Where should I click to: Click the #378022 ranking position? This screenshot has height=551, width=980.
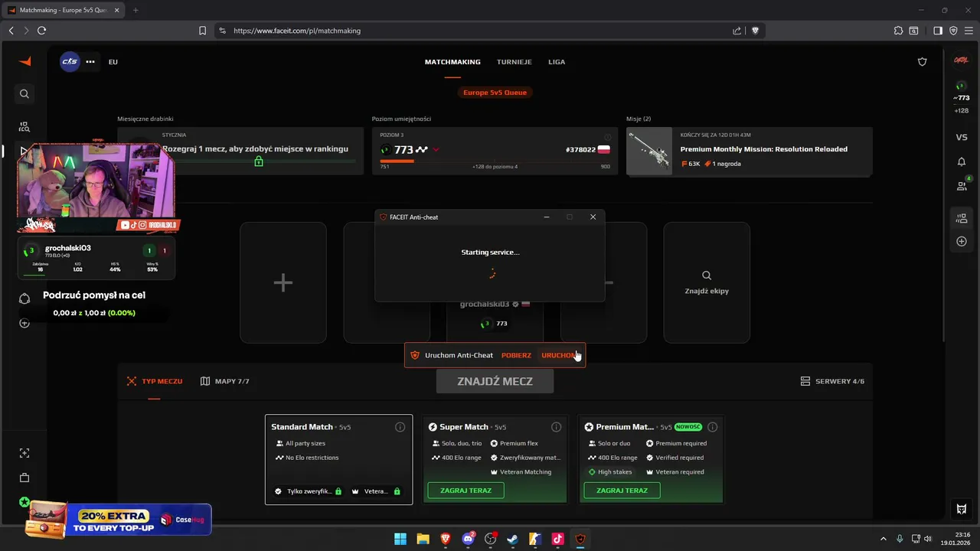580,150
